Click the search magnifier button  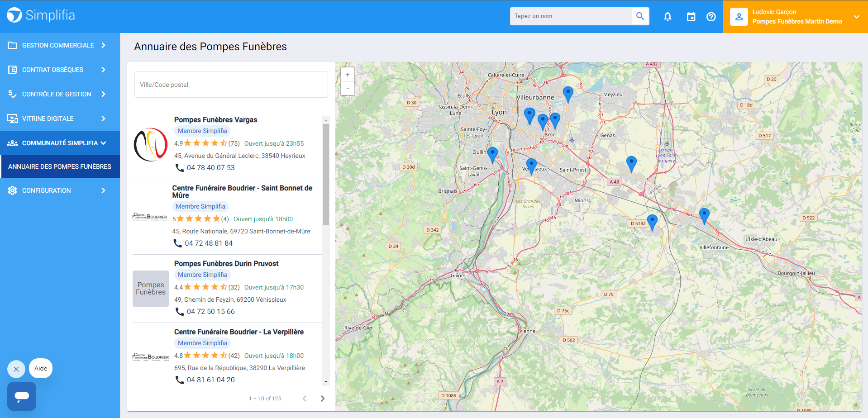coord(640,16)
